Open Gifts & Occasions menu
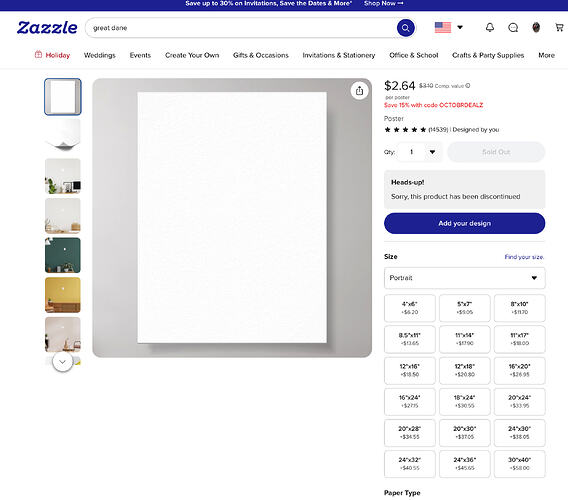Viewport: 568px width, 500px height. [261, 55]
